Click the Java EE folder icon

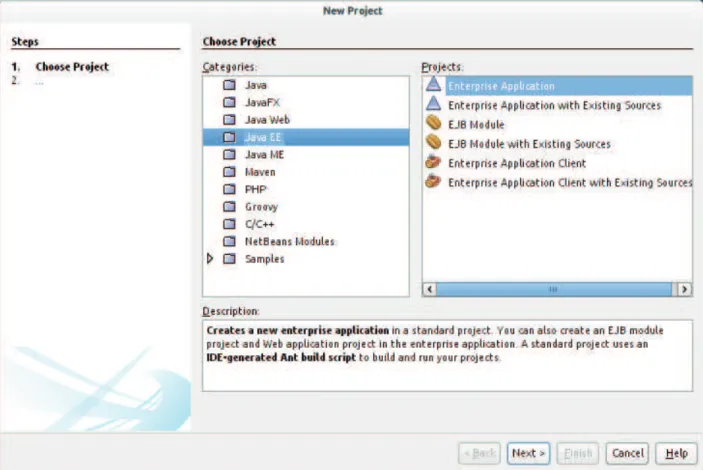230,137
